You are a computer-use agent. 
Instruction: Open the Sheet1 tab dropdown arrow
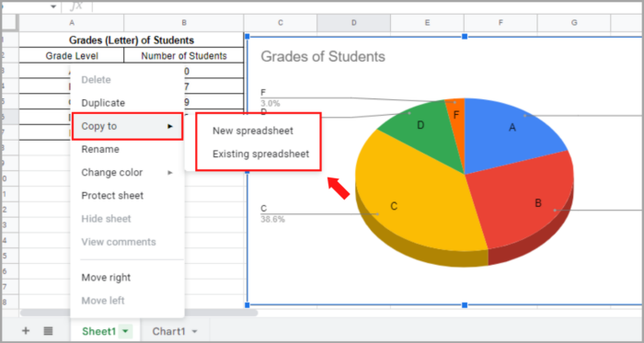(126, 331)
